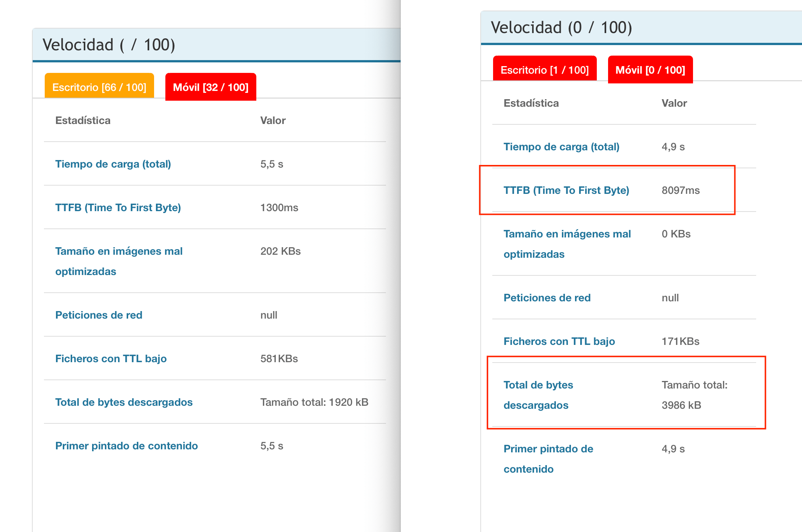Click the 'Velocidad (0 / 100)' panel heading

[561, 27]
